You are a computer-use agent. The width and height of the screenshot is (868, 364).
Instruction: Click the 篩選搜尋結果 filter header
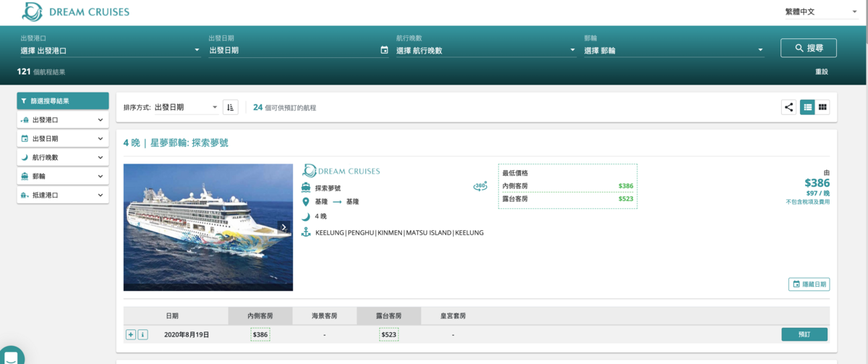[x=63, y=101]
